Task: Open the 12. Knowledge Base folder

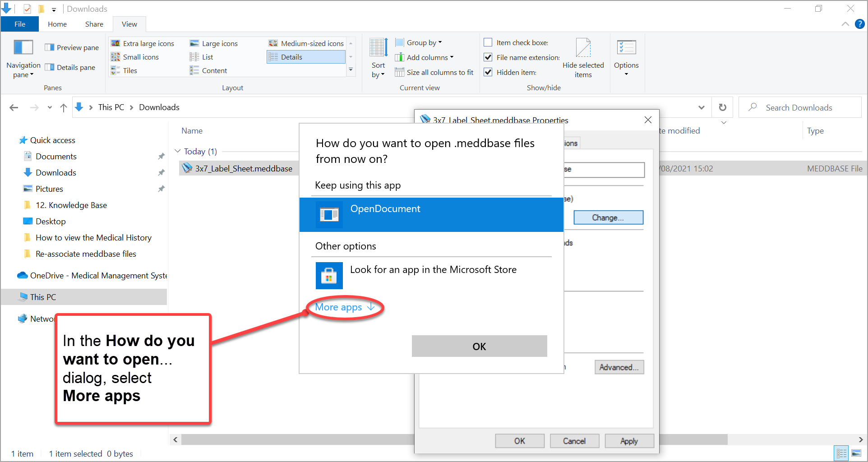Action: coord(71,205)
